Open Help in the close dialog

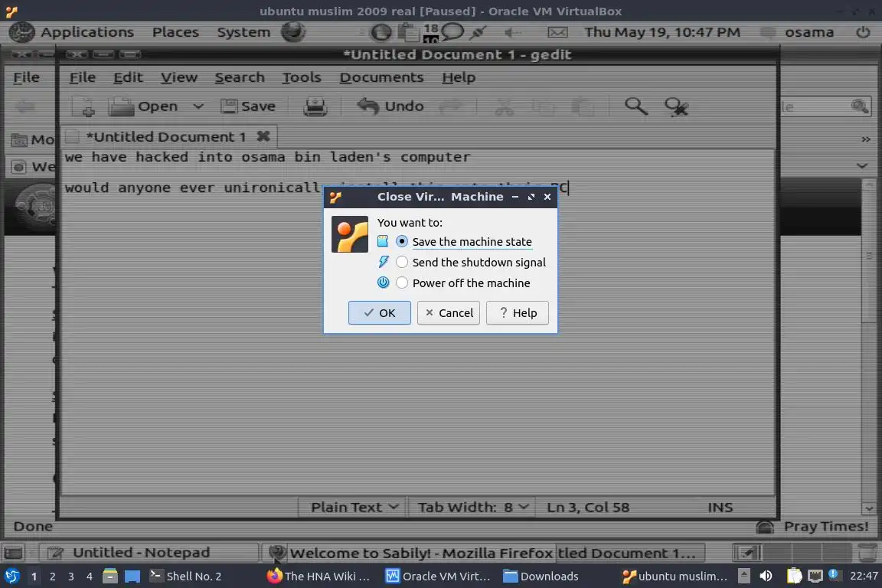click(518, 313)
